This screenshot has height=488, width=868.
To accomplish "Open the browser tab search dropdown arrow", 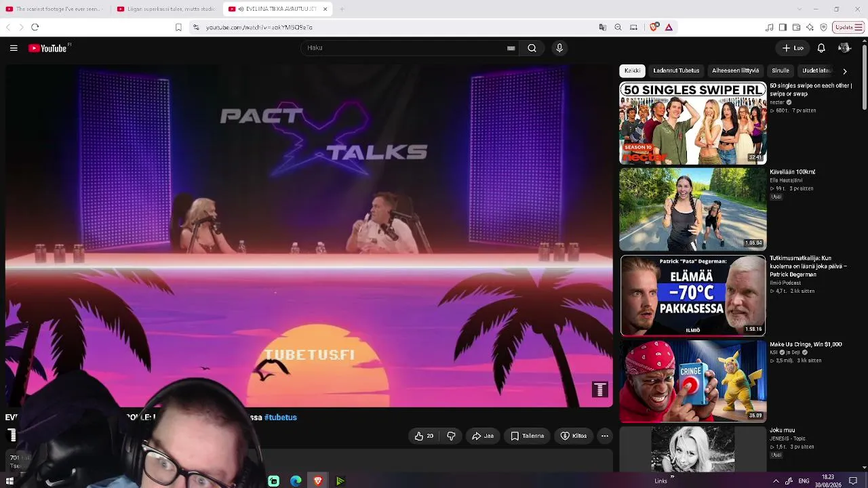I will 798,9.
